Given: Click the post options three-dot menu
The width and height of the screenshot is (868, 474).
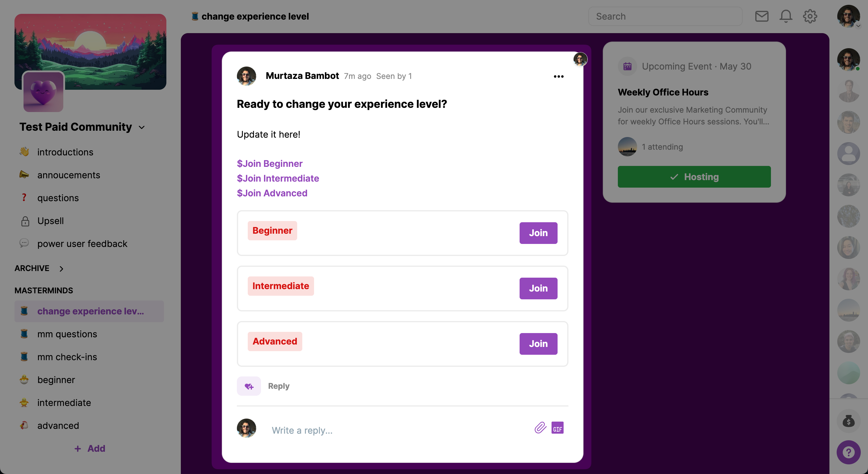Looking at the screenshot, I should [x=558, y=76].
